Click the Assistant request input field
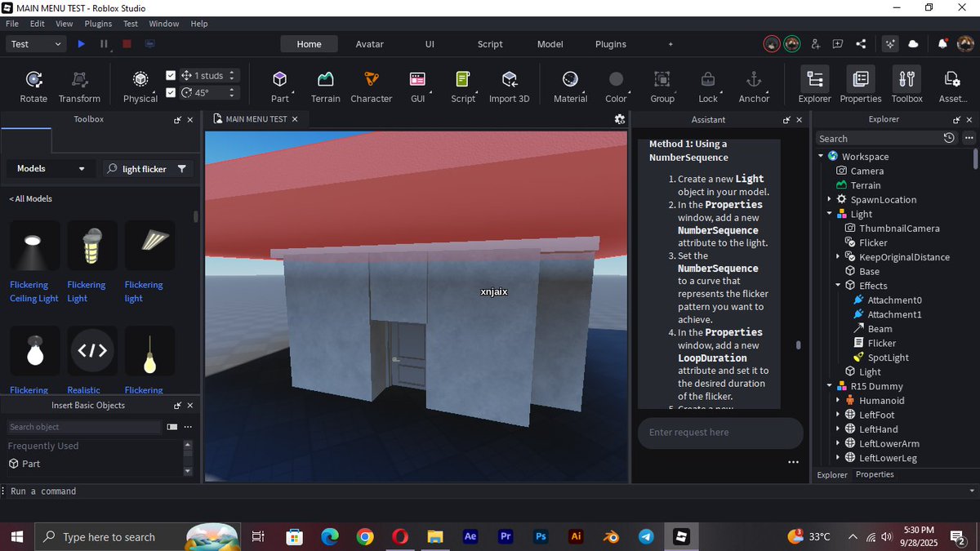The height and width of the screenshot is (551, 980). pyautogui.click(x=720, y=433)
